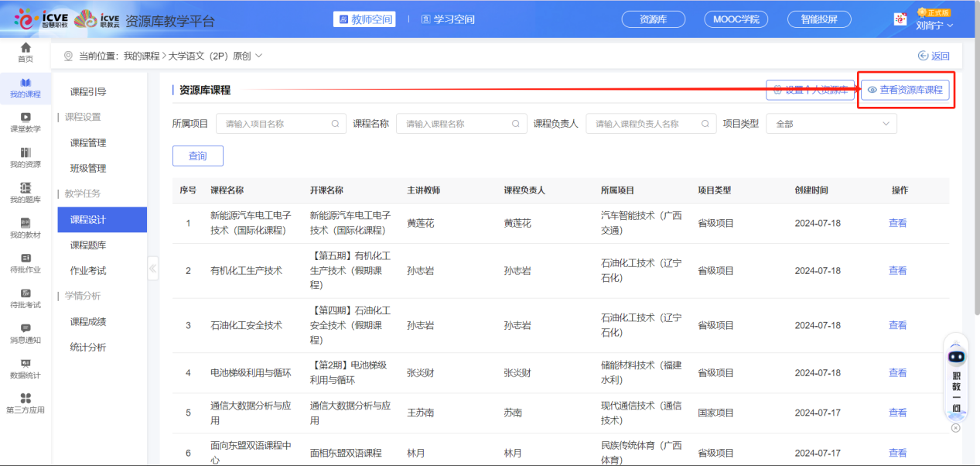Image resolution: width=980 pixels, height=466 pixels.
Task: Click the search icon in the 课程负责人 field
Action: point(705,124)
